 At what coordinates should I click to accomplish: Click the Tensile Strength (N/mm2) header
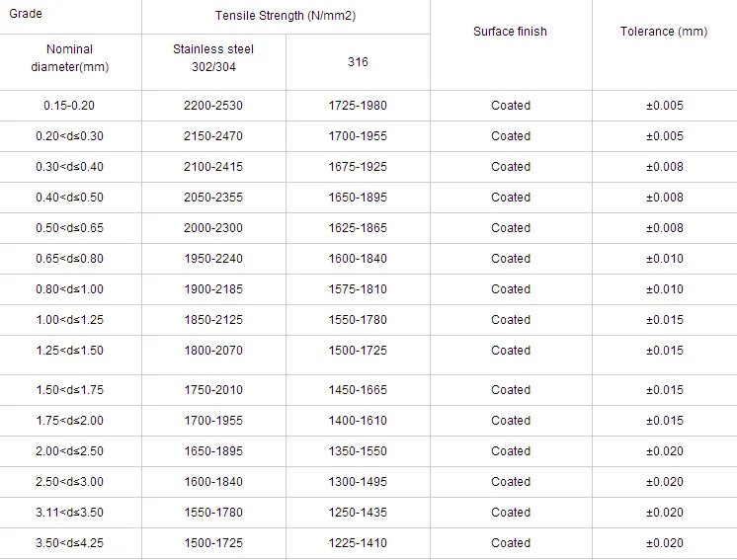pyautogui.click(x=286, y=17)
